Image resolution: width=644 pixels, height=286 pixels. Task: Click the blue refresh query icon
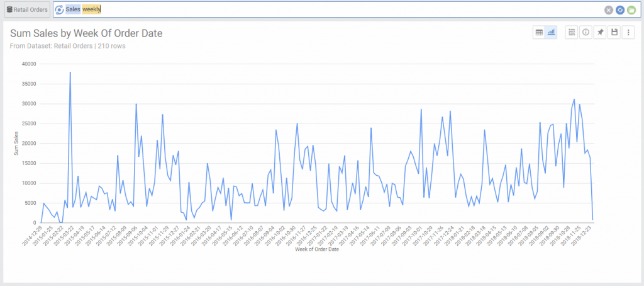pos(619,10)
